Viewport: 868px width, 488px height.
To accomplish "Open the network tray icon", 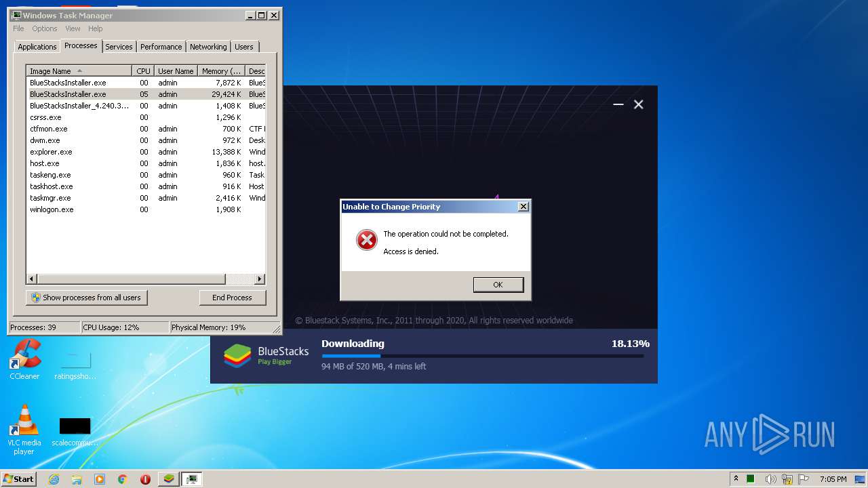I will pyautogui.click(x=787, y=479).
